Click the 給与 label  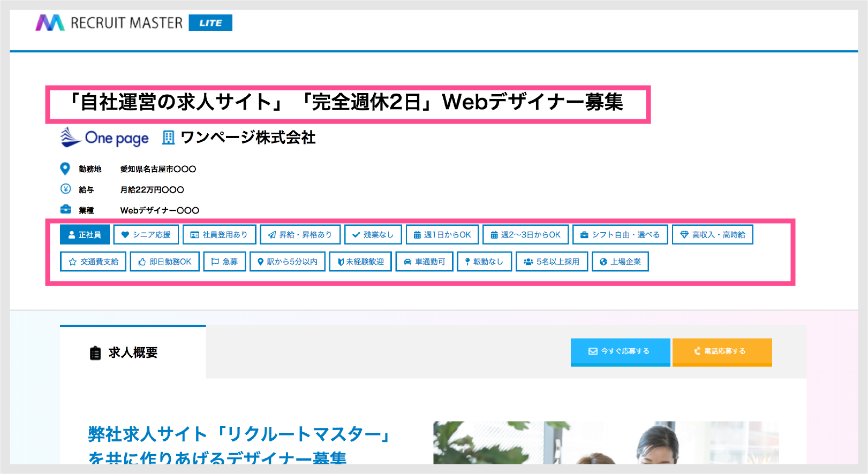point(86,190)
